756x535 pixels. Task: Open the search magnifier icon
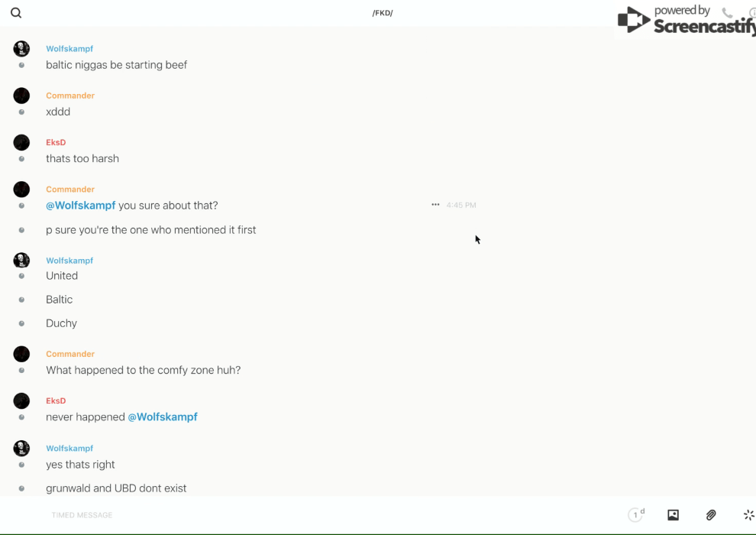pyautogui.click(x=16, y=13)
